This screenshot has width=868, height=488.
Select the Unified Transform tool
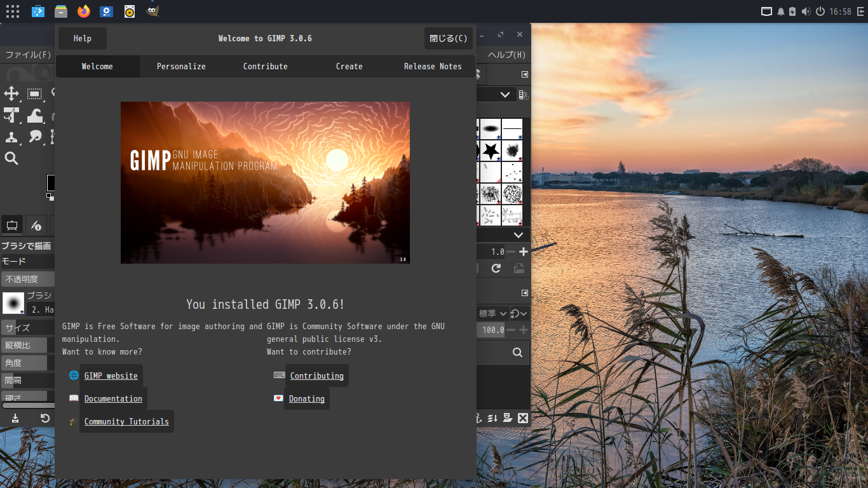tap(11, 116)
